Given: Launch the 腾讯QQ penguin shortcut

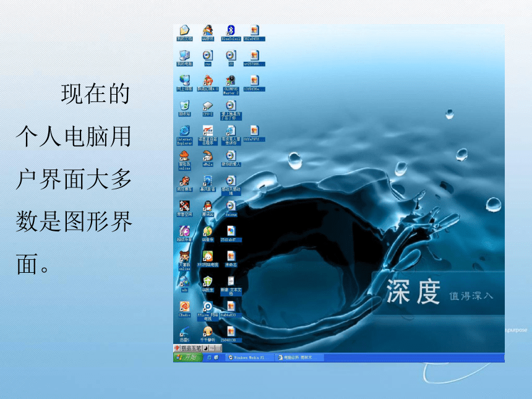Looking at the screenshot, I should [208, 208].
